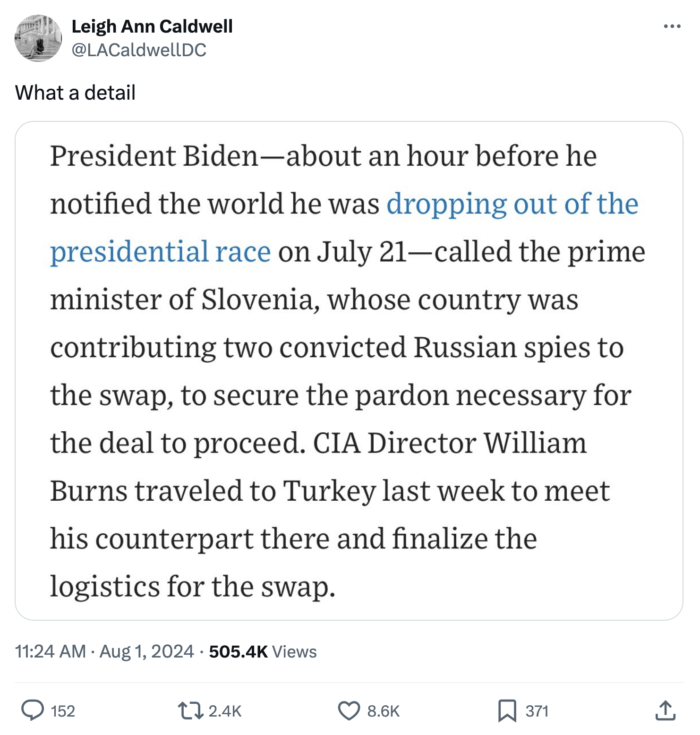Click the @LACaldwellDC handle
The height and width of the screenshot is (735, 700).
[138, 50]
